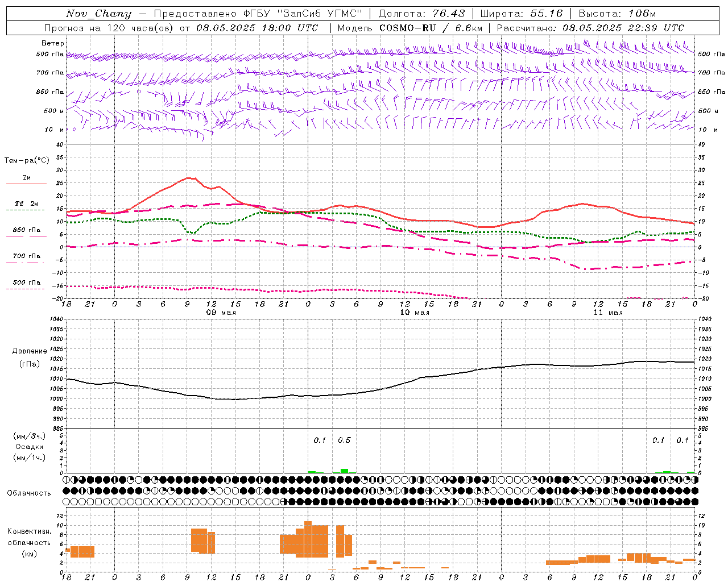Click the Td 2м dew point legend entry

(26, 204)
